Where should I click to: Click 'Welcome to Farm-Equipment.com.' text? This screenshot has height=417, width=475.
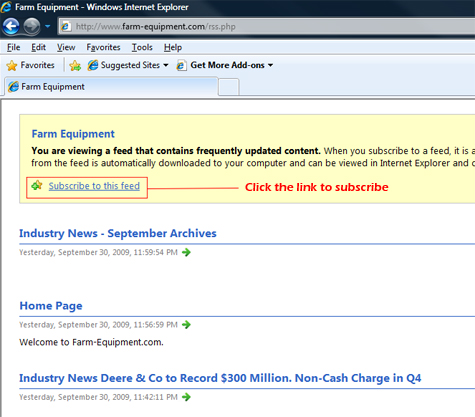[x=91, y=342]
